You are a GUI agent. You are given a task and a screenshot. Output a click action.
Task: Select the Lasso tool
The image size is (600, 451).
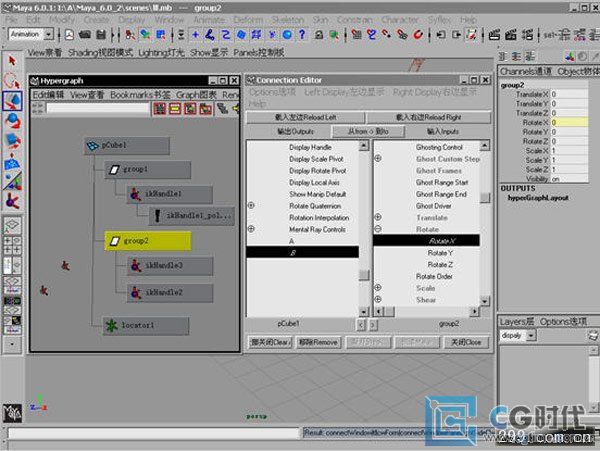pyautogui.click(x=12, y=81)
